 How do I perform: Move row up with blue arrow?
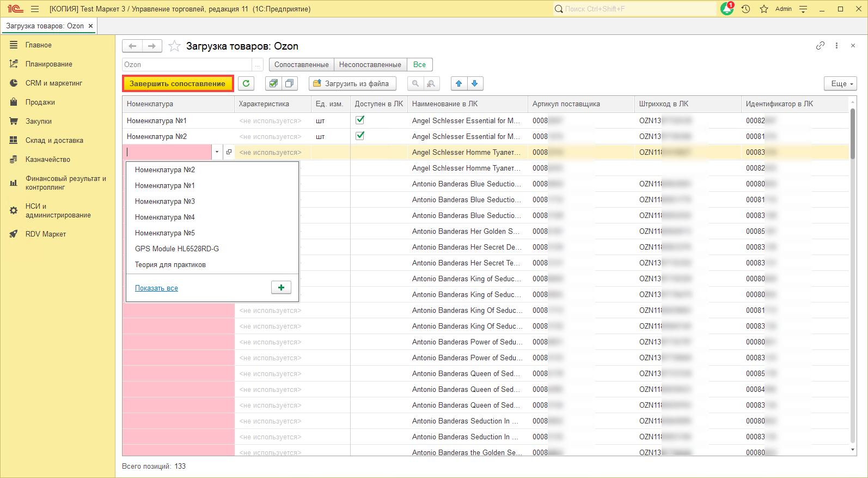pos(459,83)
